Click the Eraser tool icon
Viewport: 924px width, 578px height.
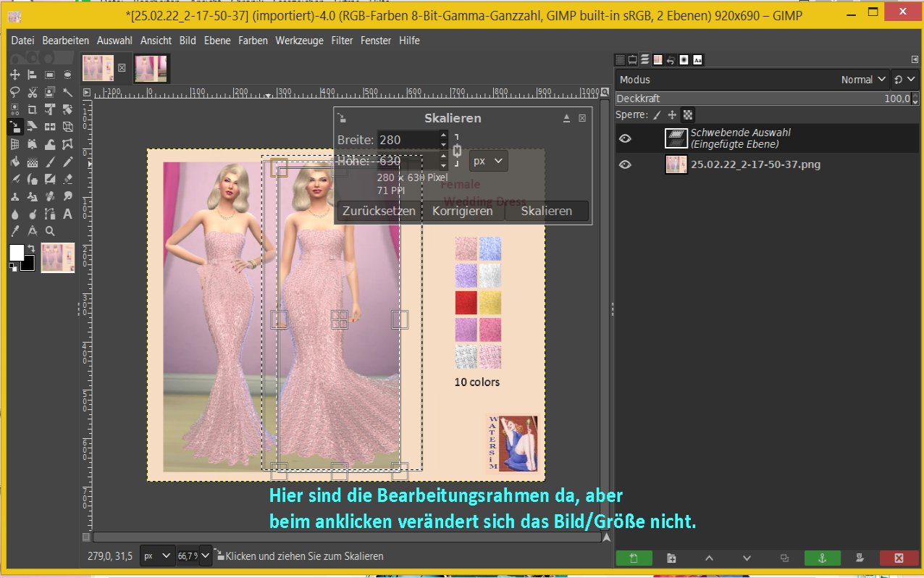[x=67, y=179]
